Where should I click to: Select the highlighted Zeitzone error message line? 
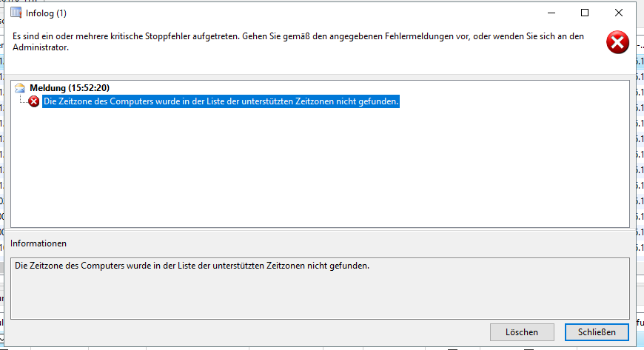point(221,101)
